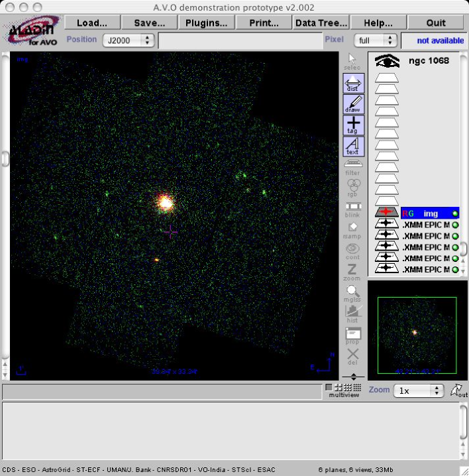Open the prop properties tool
The width and height of the screenshot is (469, 476).
pos(353,335)
